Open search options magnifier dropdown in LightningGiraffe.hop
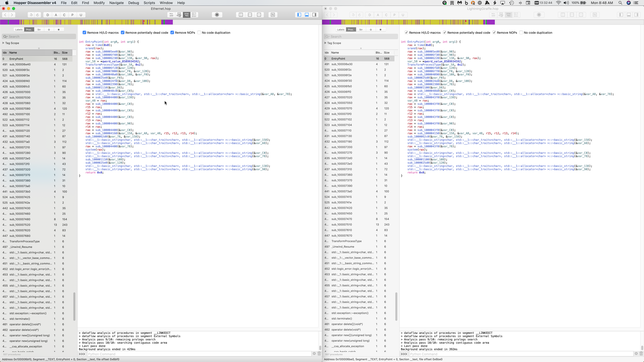This screenshot has height=362, width=644. [327, 36]
